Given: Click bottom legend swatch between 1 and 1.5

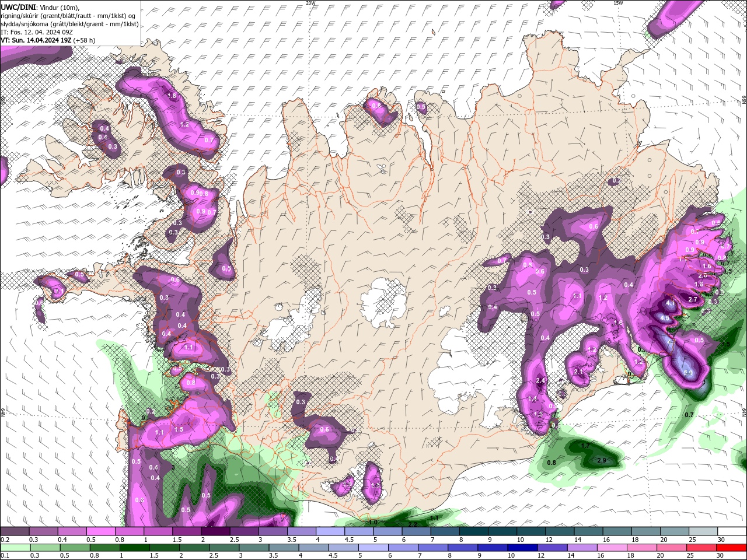Looking at the screenshot, I should point(135,548).
